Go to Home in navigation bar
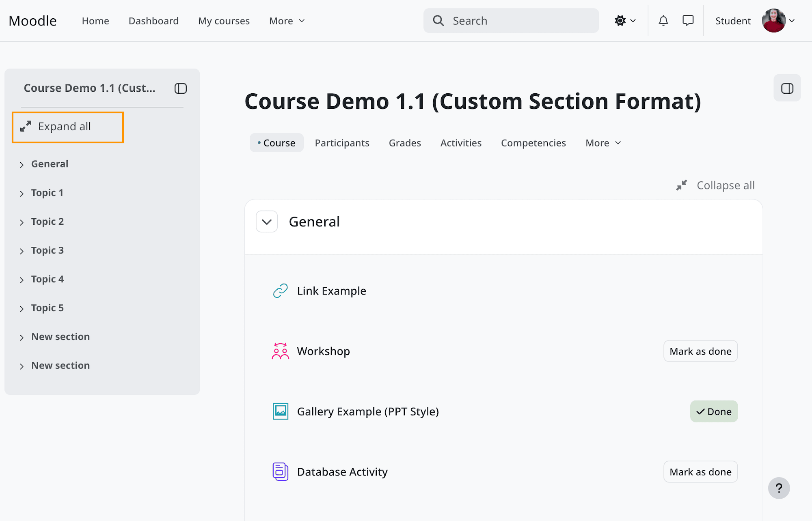812x521 pixels. (x=95, y=21)
